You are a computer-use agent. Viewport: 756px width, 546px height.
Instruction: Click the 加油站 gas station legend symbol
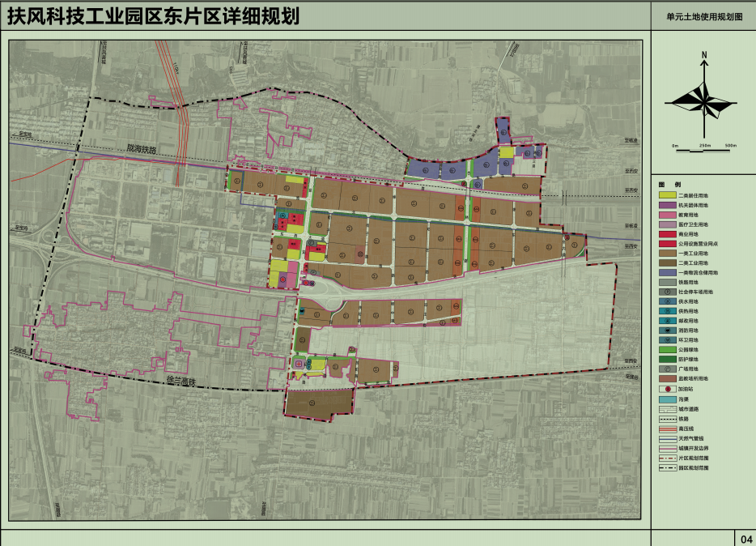tap(666, 389)
